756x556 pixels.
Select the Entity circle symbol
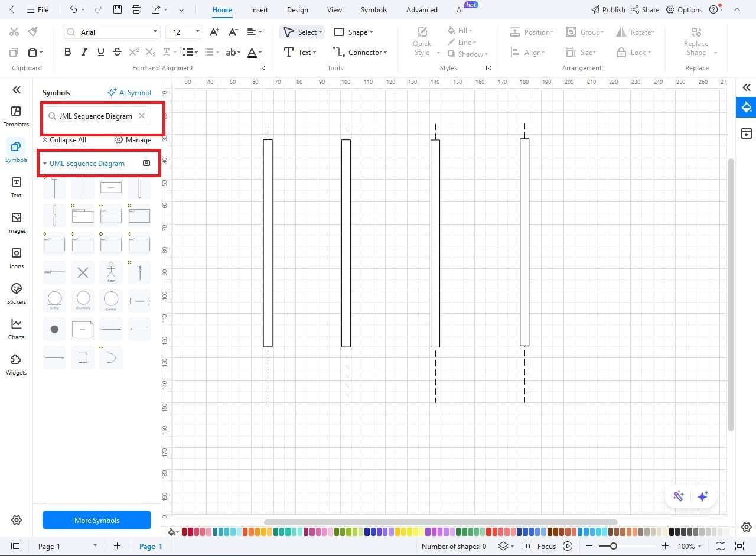click(x=54, y=300)
